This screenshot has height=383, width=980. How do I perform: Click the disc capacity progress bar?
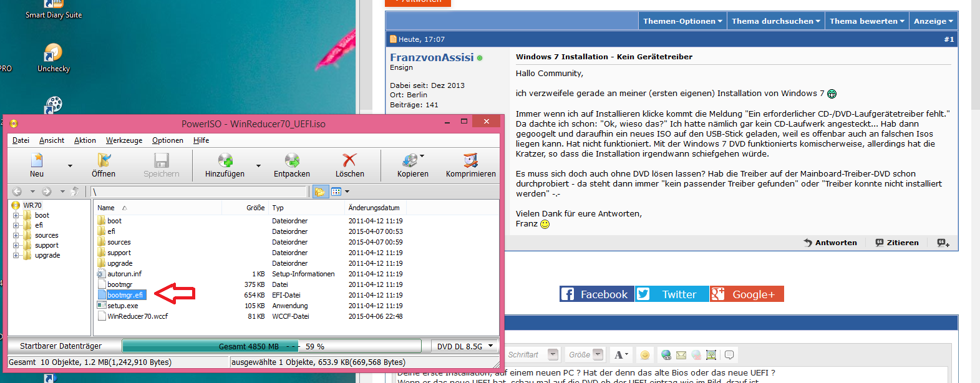[x=272, y=346]
